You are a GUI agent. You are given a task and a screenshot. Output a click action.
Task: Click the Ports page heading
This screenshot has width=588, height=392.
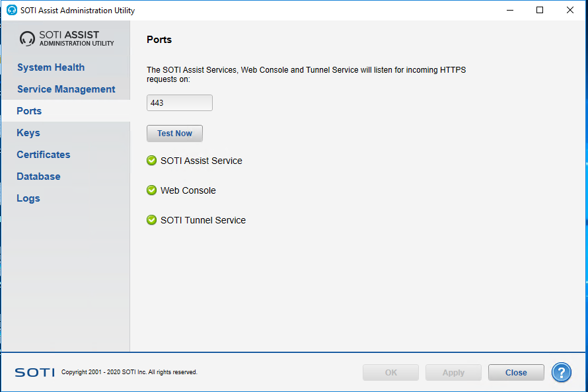159,40
